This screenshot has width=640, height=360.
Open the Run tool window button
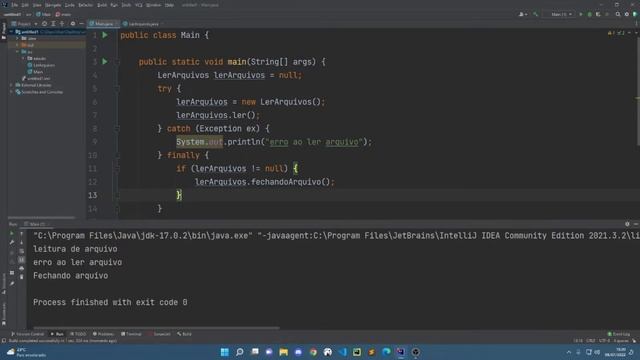57,334
